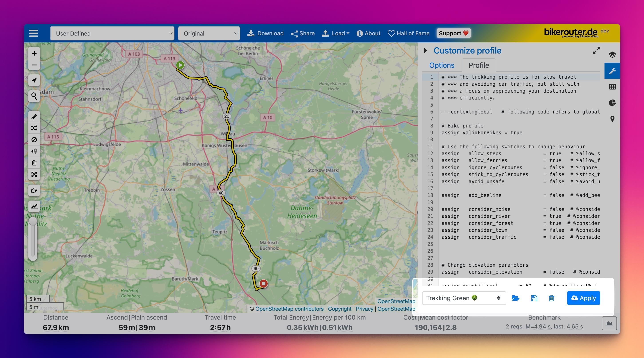This screenshot has height=358, width=644.
Task: Click the trash icon in map toolbar
Action: (x=34, y=163)
